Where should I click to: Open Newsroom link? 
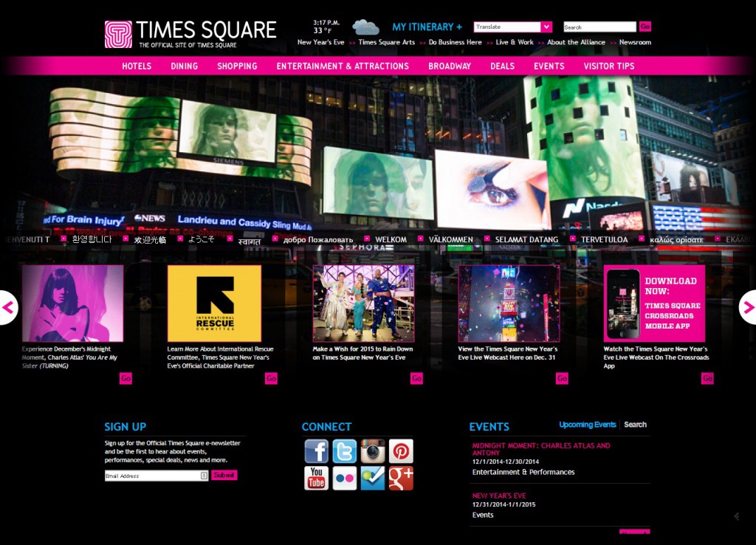tap(635, 42)
